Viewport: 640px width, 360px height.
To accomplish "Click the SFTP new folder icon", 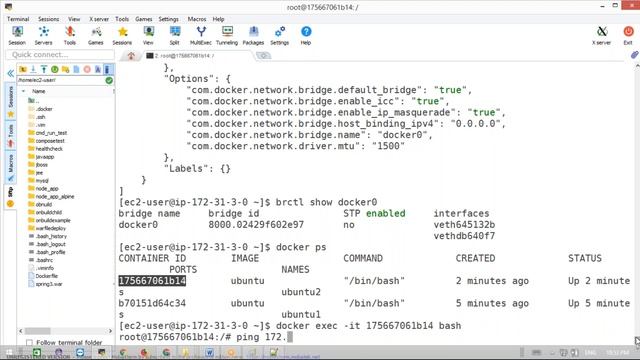I will (x=65, y=69).
